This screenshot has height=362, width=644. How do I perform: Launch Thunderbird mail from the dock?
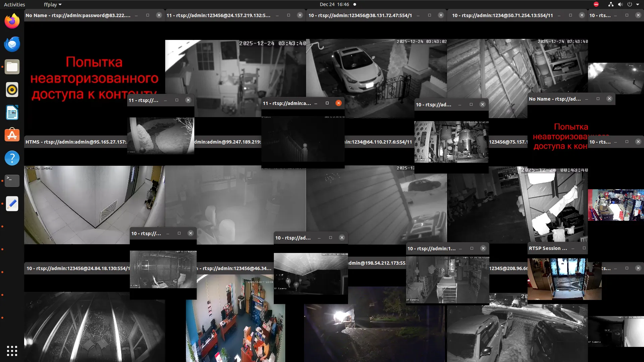tap(12, 44)
